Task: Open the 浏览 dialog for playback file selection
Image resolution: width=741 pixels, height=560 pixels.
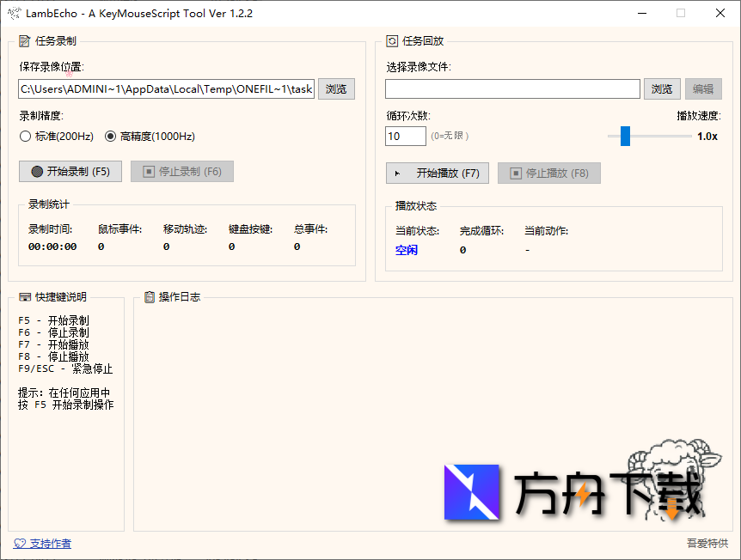Action: point(661,88)
